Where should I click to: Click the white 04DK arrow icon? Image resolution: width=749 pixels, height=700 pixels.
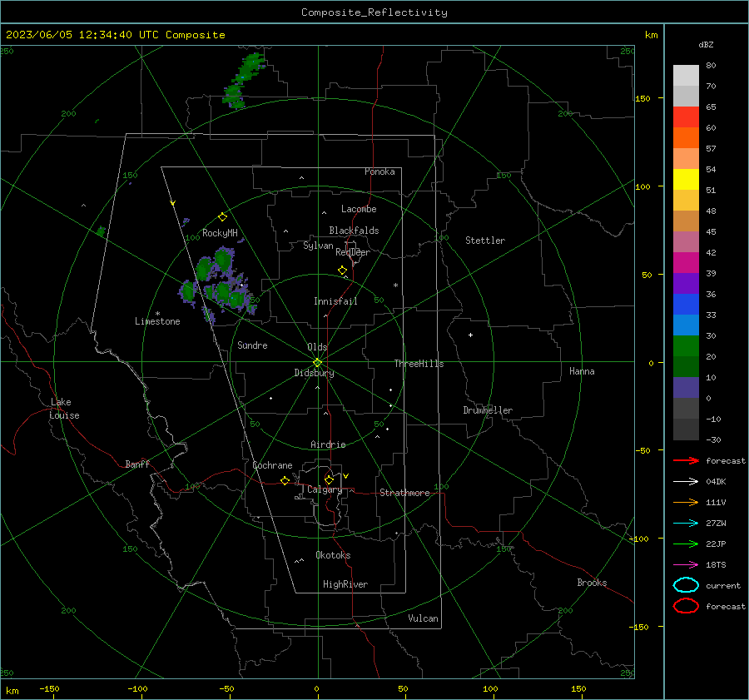686,481
